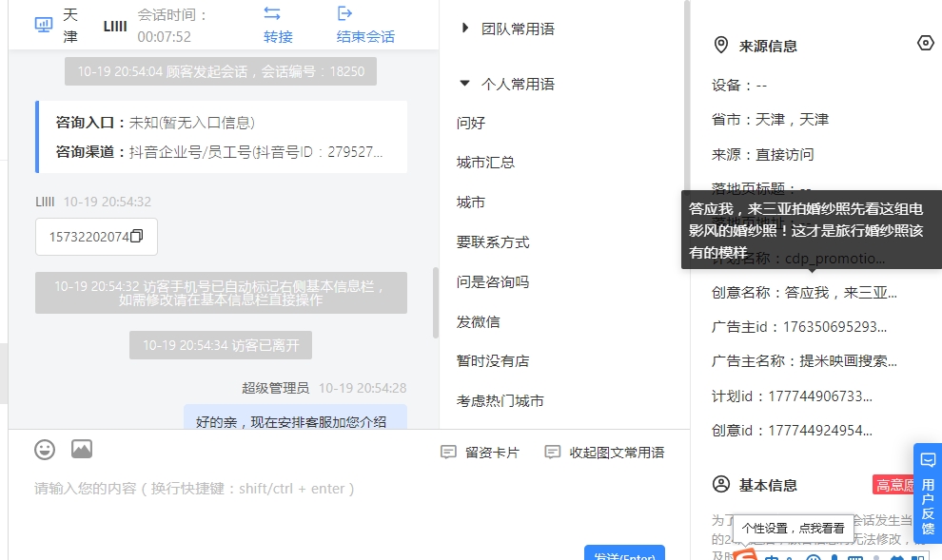Click the 基本信息 section heading
Viewport: 942px width, 560px height.
pyautogui.click(x=768, y=485)
